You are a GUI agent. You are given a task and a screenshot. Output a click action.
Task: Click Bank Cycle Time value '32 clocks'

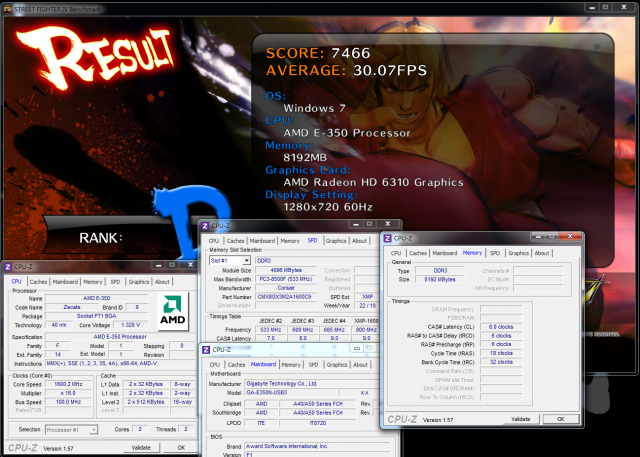pyautogui.click(x=501, y=362)
